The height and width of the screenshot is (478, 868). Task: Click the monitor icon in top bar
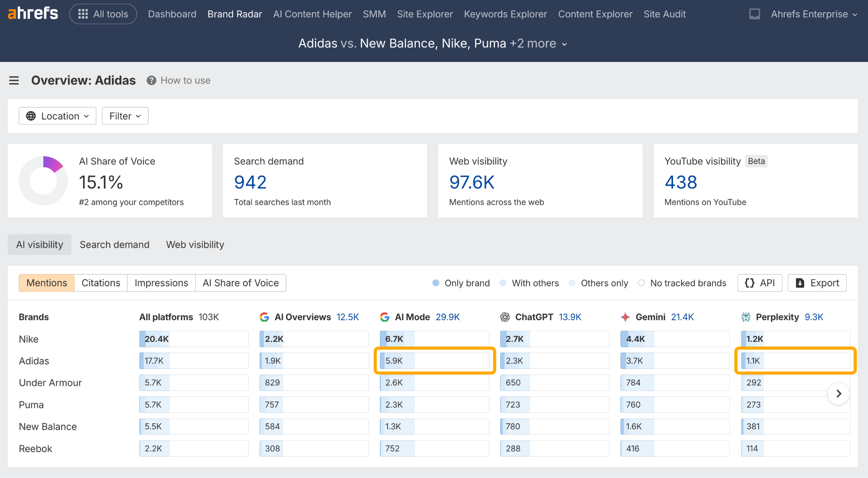coord(754,14)
